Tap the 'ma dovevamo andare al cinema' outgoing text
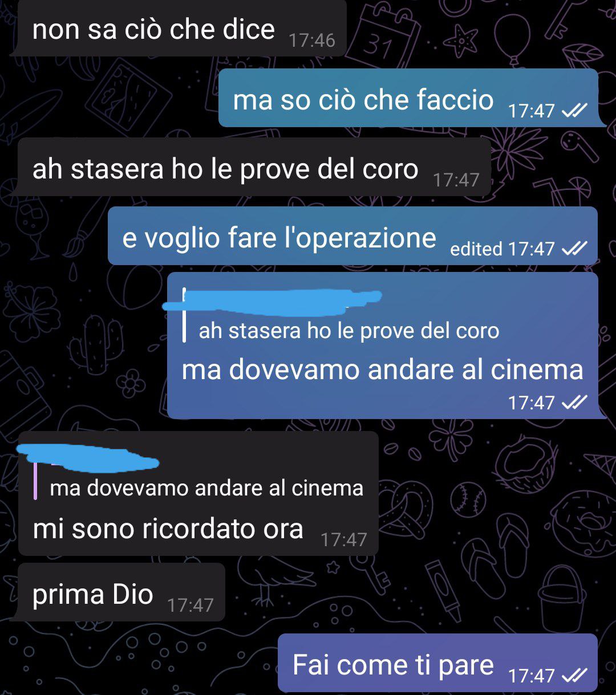 [x=382, y=369]
